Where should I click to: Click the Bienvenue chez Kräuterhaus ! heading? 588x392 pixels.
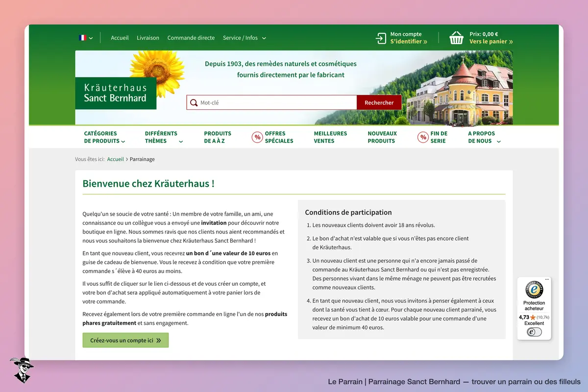(148, 184)
